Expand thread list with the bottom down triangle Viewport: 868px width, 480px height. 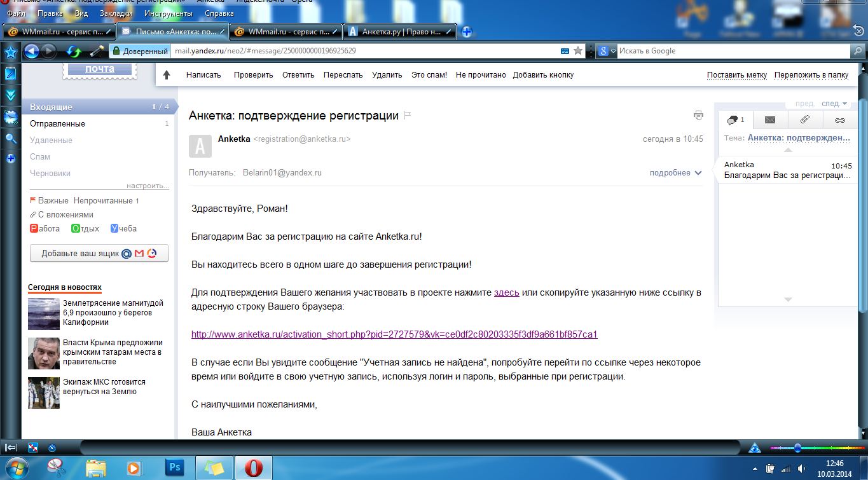click(788, 299)
